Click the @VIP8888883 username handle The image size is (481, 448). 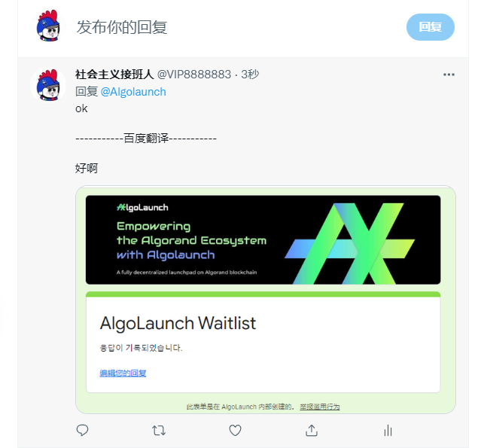pos(194,75)
